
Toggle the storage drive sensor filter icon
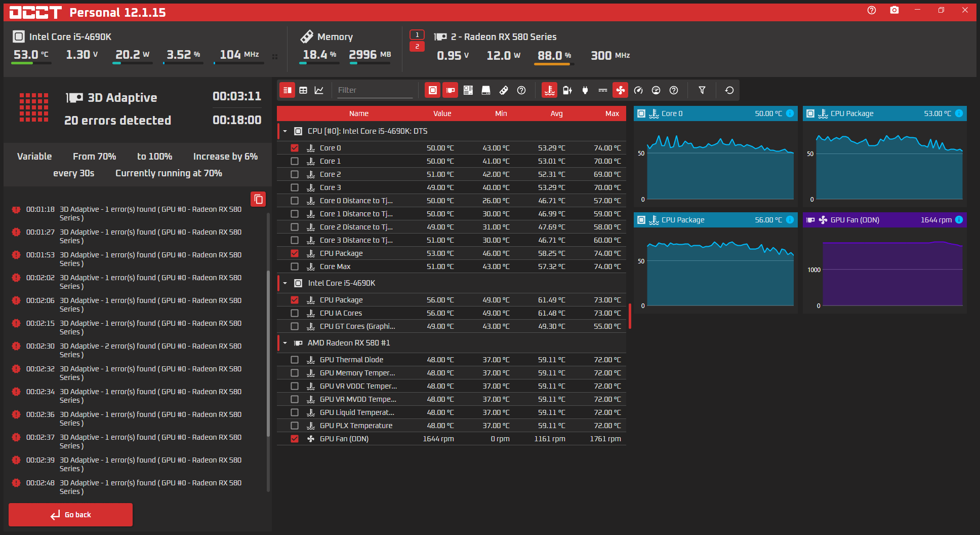coord(486,90)
